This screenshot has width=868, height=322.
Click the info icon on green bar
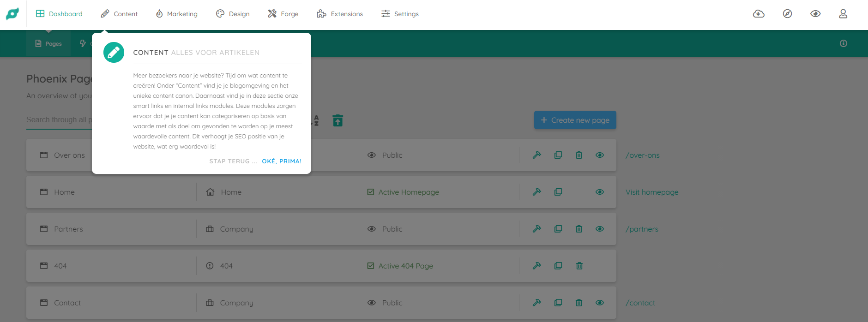tap(844, 43)
